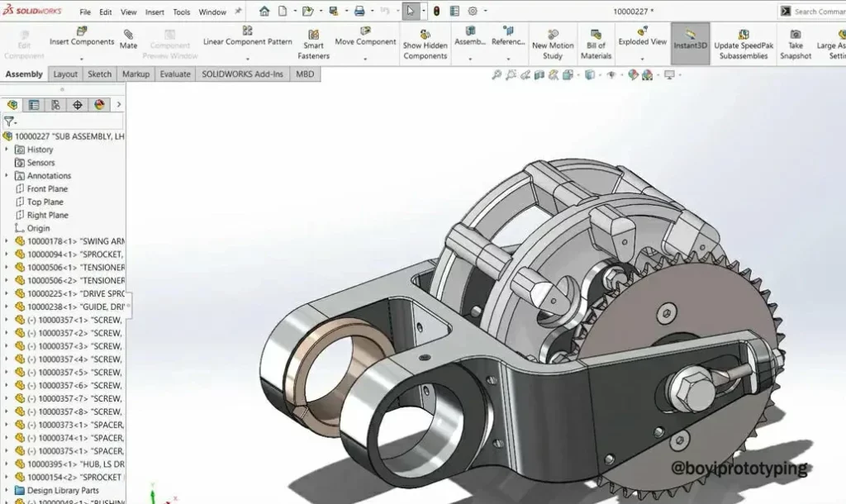
Task: Open the Tools menu
Action: pos(181,12)
